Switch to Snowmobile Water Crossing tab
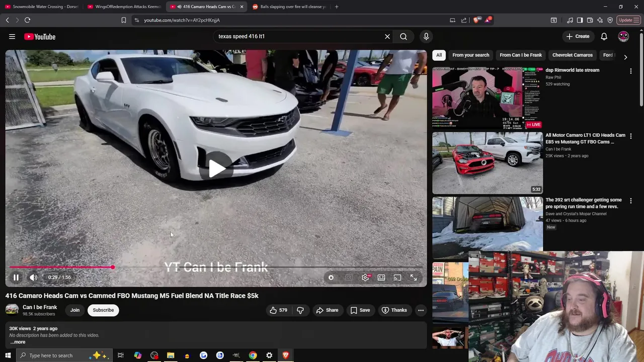This screenshot has height=362, width=644. 42,7
